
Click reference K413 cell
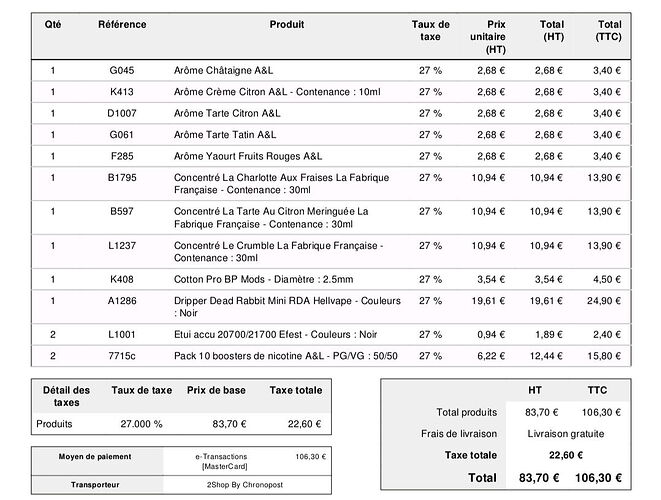(122, 92)
